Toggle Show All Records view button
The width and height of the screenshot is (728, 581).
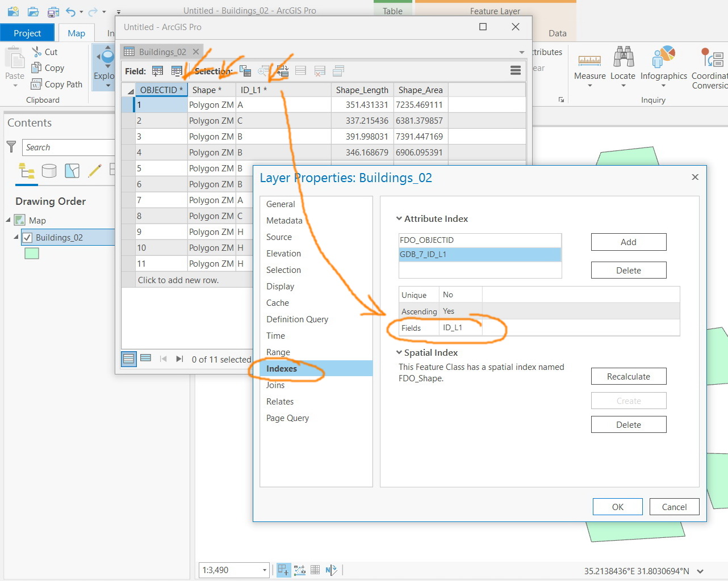tap(129, 359)
